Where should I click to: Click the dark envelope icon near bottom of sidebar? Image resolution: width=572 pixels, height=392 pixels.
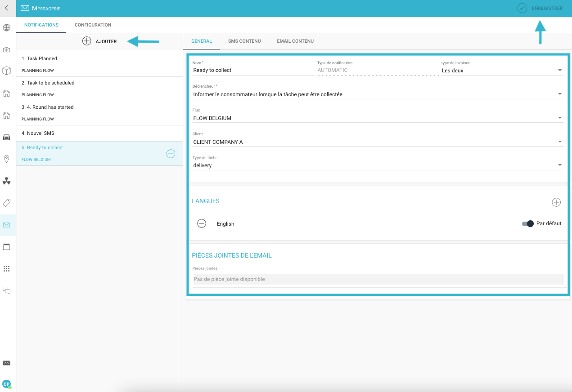[7, 363]
